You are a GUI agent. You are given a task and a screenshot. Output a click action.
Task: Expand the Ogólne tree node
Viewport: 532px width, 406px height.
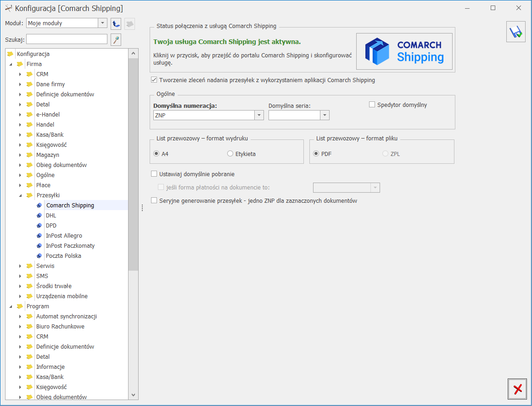click(20, 175)
